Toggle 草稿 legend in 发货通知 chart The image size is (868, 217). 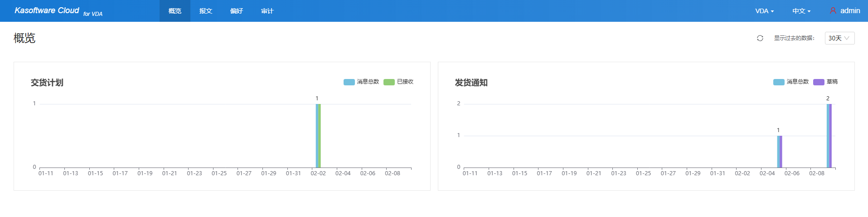(x=825, y=82)
